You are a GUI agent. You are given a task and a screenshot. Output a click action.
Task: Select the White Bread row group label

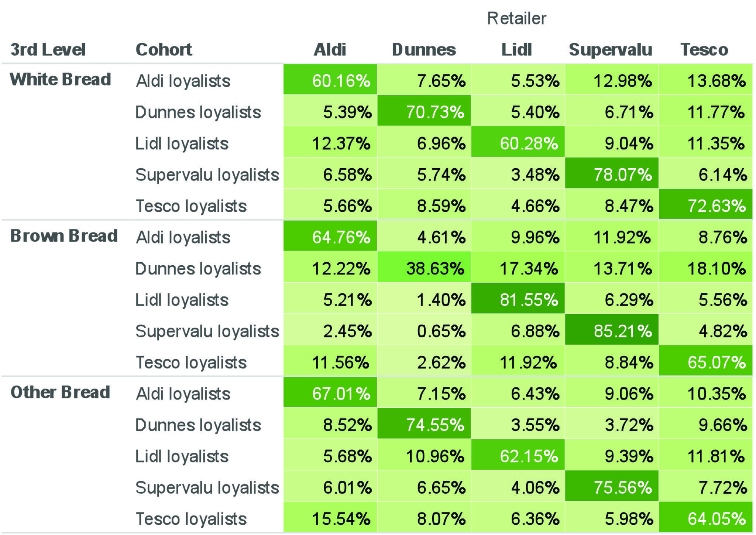point(61,79)
